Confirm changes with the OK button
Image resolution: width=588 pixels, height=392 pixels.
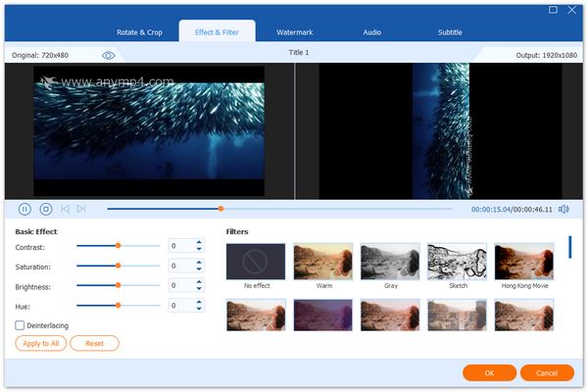point(489,372)
